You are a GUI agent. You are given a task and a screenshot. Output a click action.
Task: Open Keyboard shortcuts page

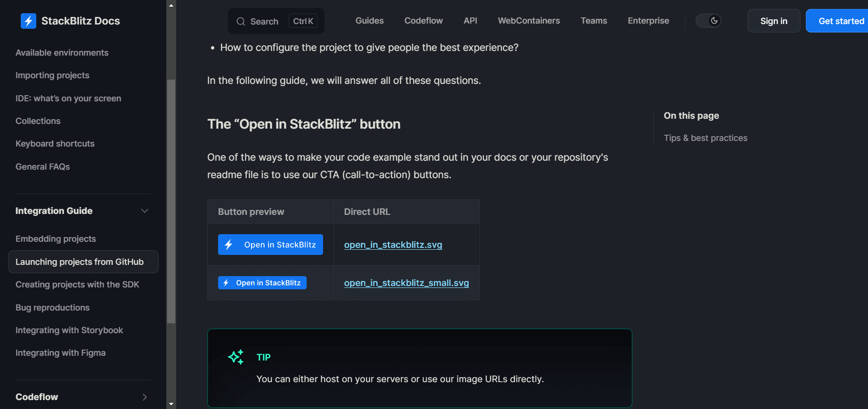(x=55, y=144)
